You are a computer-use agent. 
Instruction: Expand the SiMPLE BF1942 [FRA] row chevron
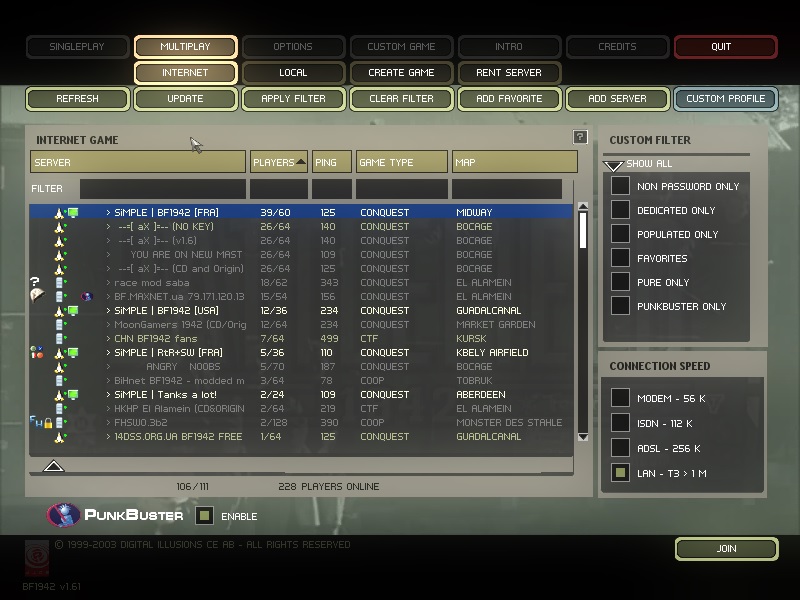pyautogui.click(x=108, y=212)
